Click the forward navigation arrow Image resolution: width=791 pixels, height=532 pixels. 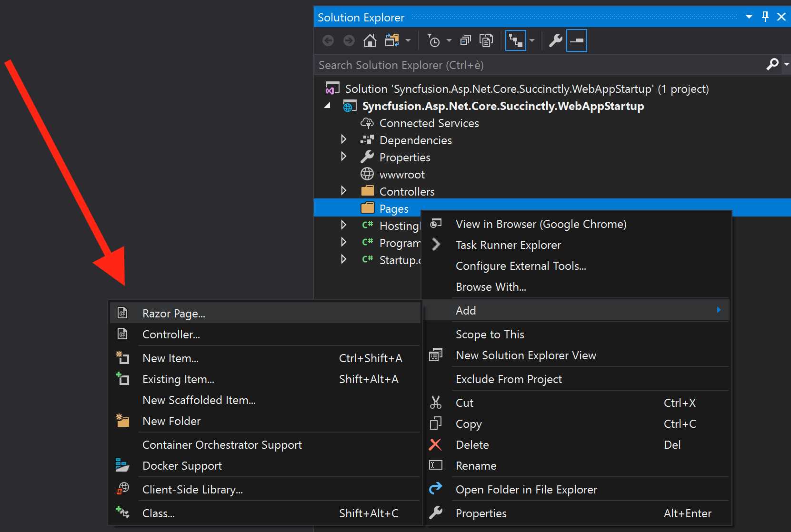coord(349,40)
